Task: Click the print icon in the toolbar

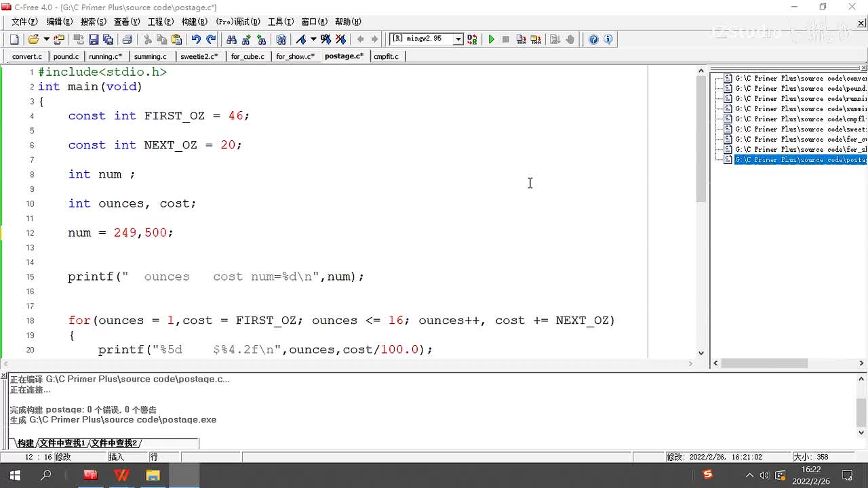Action: click(127, 39)
